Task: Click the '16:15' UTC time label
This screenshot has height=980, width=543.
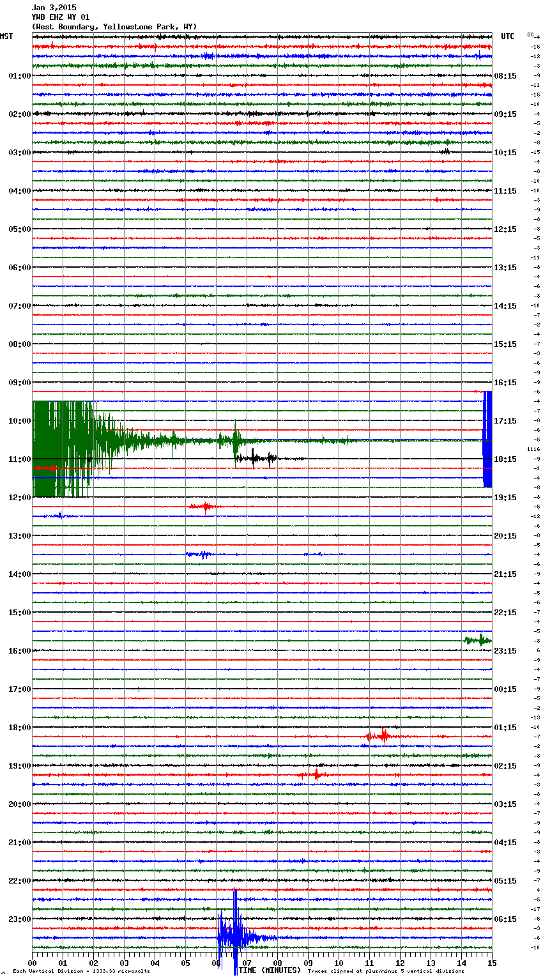Action: point(505,383)
